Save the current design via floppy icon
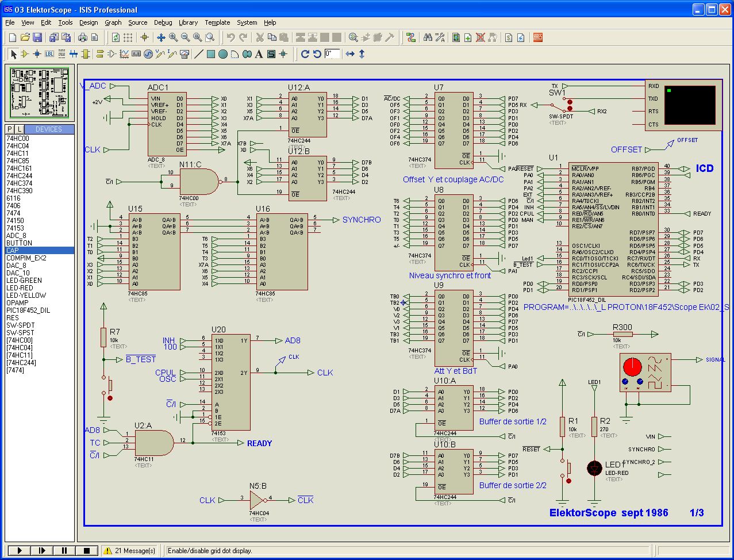734x560 pixels. pyautogui.click(x=37, y=37)
